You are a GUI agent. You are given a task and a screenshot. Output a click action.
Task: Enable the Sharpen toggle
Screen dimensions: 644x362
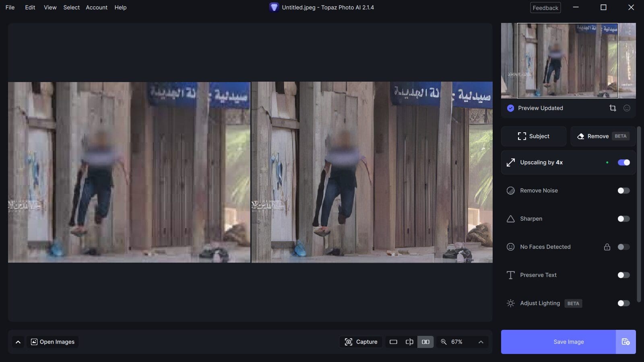coord(623,219)
